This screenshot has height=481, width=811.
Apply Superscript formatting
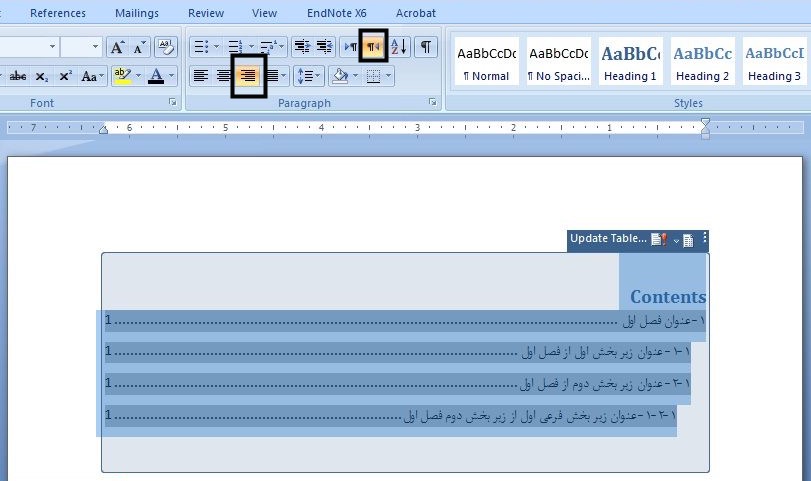[x=65, y=76]
